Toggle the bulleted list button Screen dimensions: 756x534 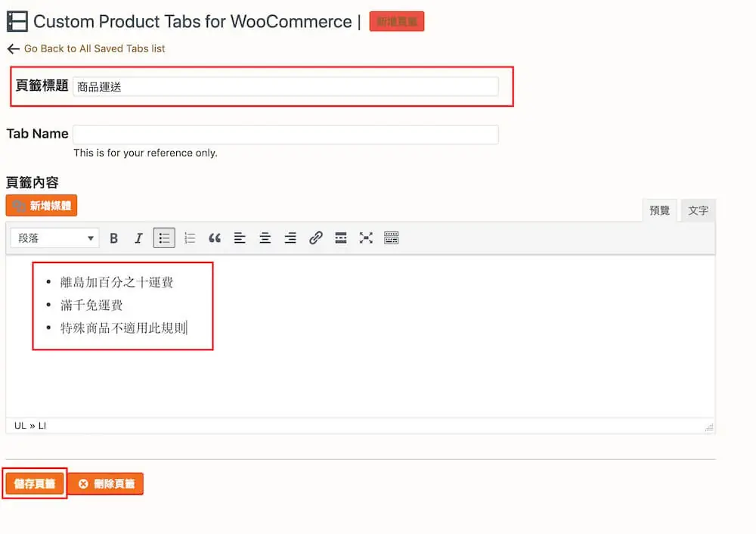click(x=164, y=238)
